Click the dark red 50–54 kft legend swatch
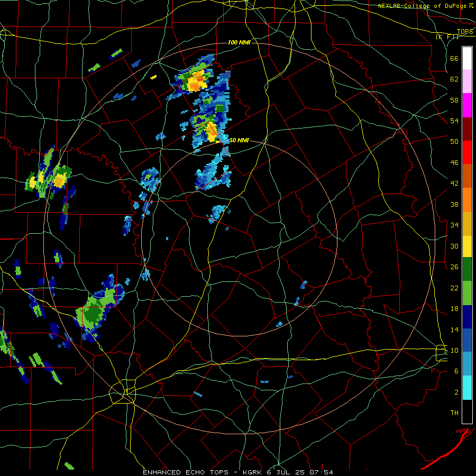 [467, 129]
